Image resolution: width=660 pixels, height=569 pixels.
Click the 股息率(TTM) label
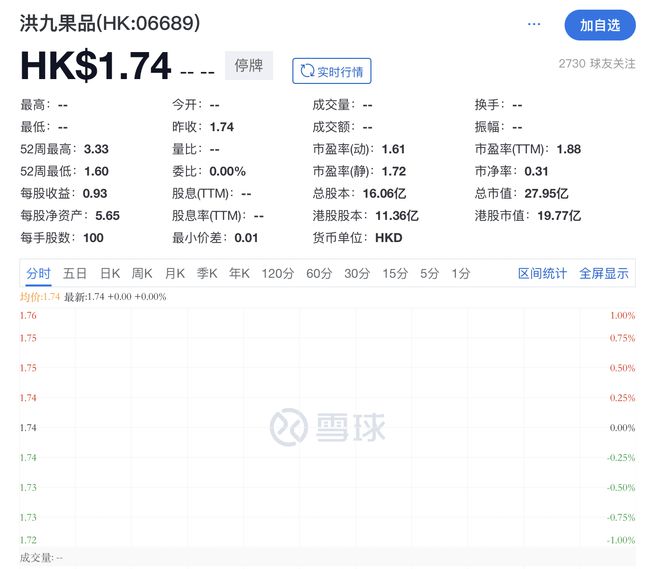[207, 215]
